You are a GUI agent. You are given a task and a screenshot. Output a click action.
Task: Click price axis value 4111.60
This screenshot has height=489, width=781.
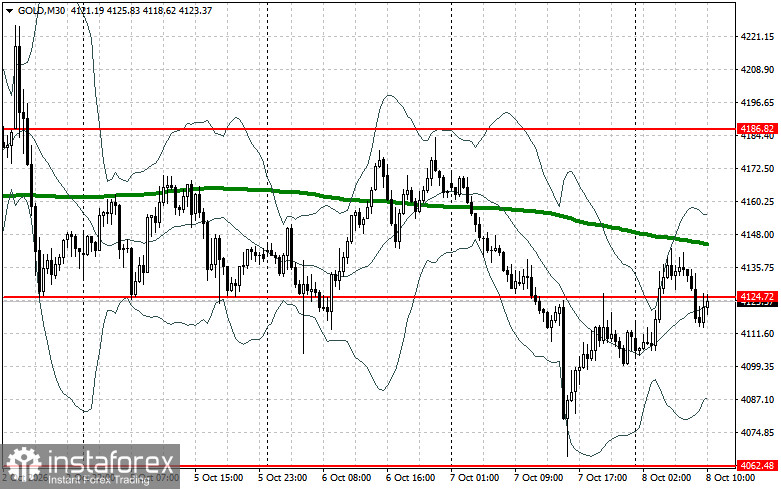coord(758,334)
